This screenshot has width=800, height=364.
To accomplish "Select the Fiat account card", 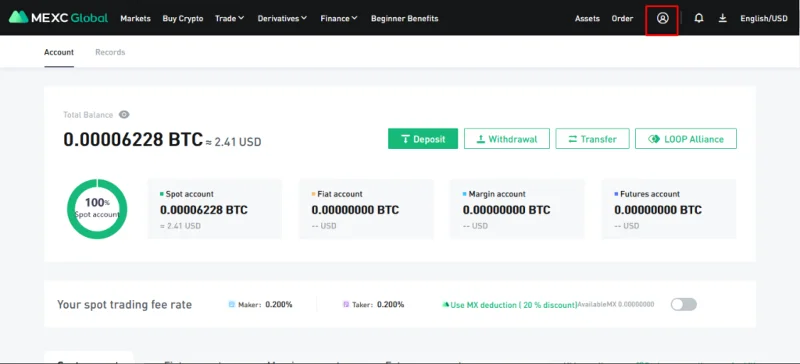I will point(366,209).
